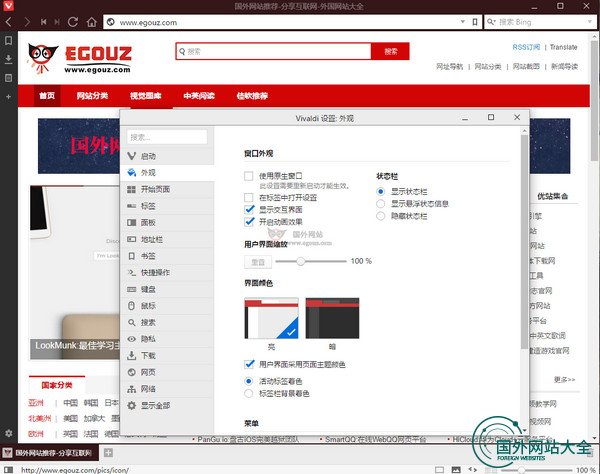This screenshot has height=474, width=600.
Task: Open 新闻导读 link at top right
Action: pos(564,67)
